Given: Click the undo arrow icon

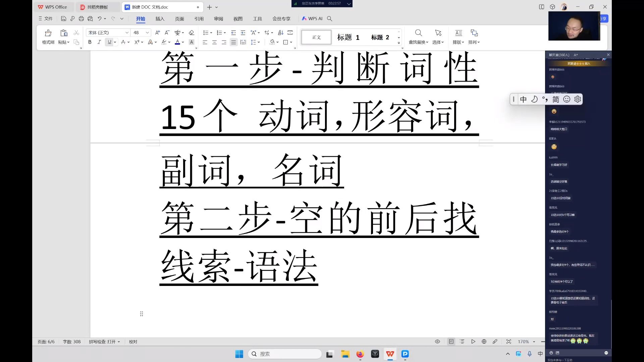Looking at the screenshot, I should (x=100, y=19).
